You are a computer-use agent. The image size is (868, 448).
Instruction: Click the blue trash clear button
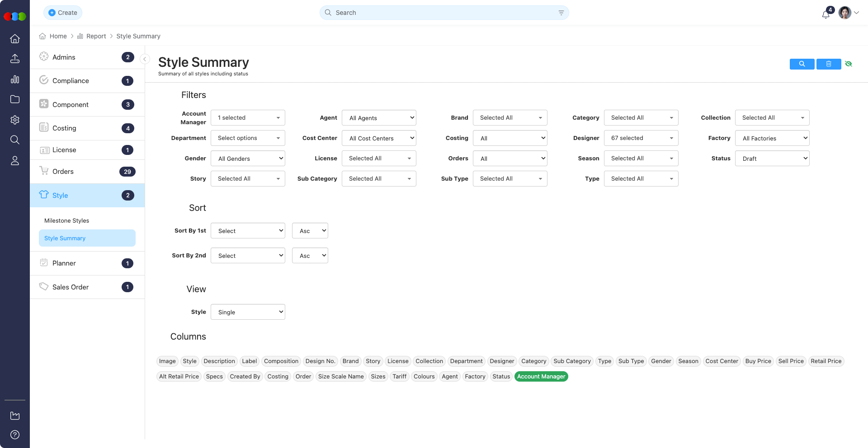tap(828, 64)
